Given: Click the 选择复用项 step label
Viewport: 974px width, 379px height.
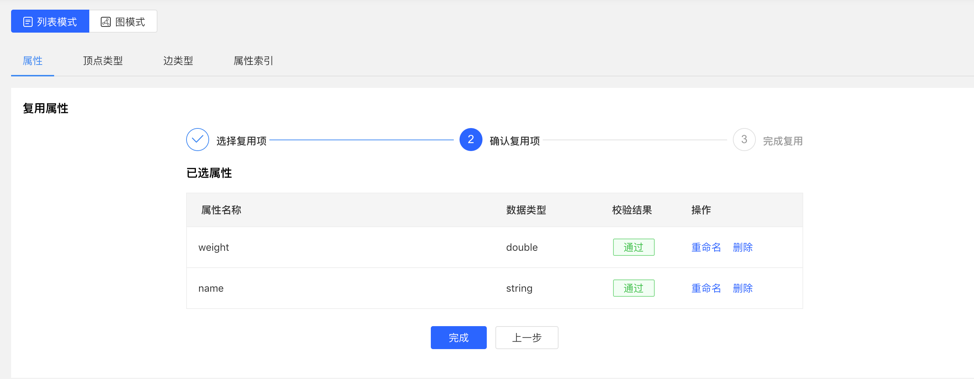Looking at the screenshot, I should point(242,141).
